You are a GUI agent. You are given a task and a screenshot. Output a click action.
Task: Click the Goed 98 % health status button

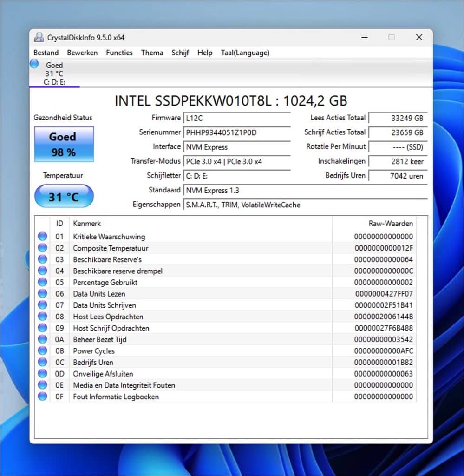[x=64, y=144]
